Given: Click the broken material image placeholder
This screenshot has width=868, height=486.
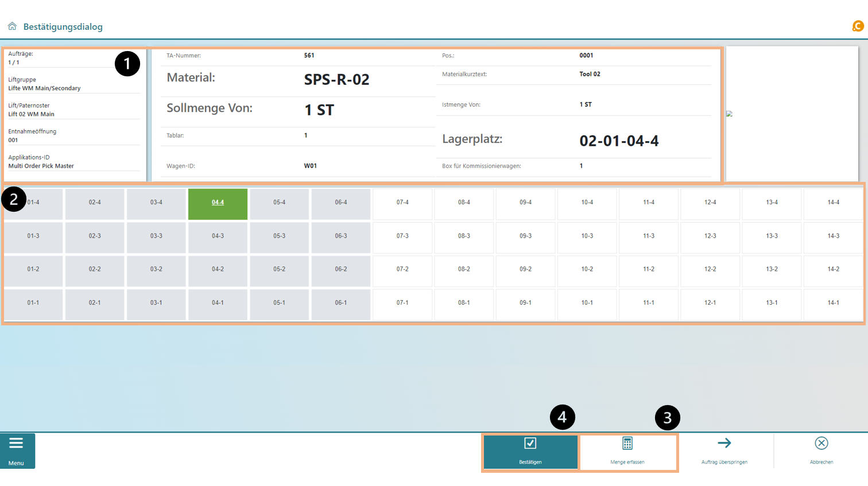Looking at the screenshot, I should [x=730, y=114].
